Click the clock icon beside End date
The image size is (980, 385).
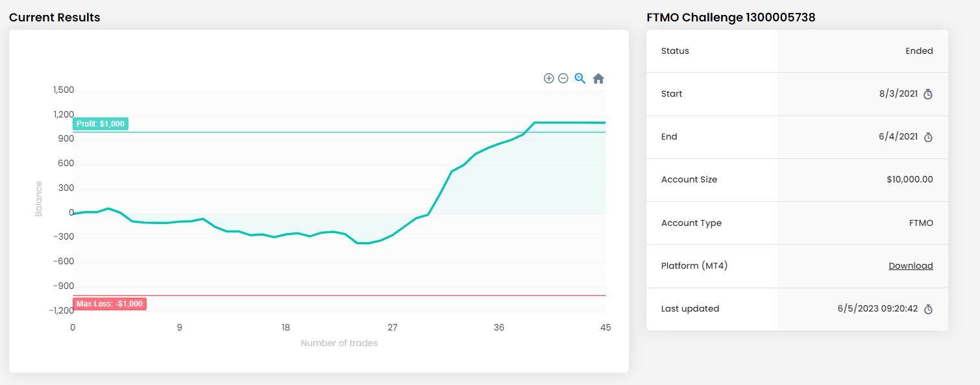[x=928, y=137]
